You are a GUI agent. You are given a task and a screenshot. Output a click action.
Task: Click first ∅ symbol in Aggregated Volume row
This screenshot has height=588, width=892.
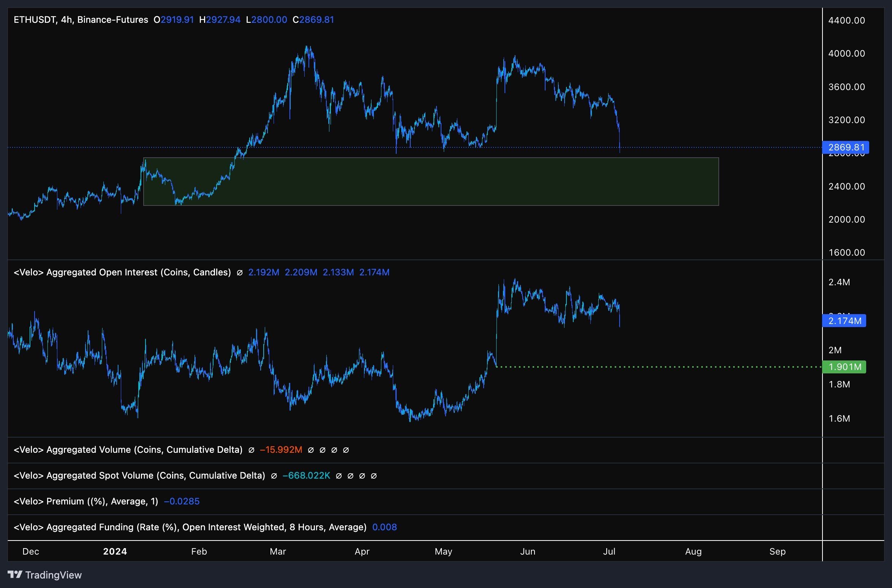click(251, 450)
